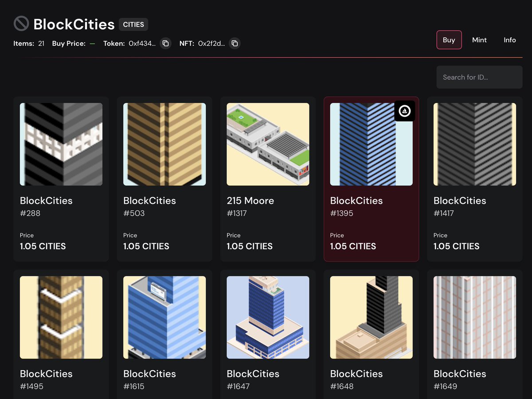Click the BlockCities page heading
The width and height of the screenshot is (532, 399).
74,24
